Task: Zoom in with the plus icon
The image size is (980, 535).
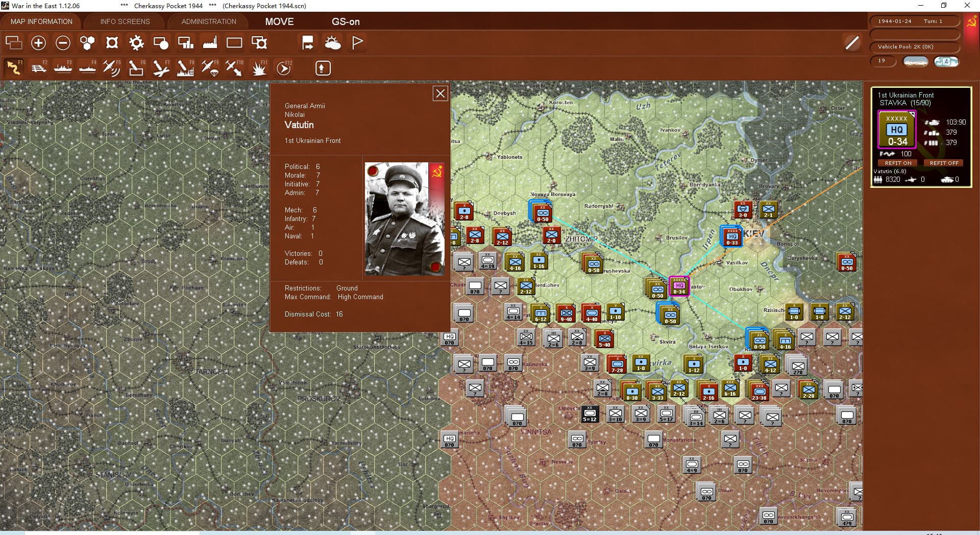Action: point(38,42)
